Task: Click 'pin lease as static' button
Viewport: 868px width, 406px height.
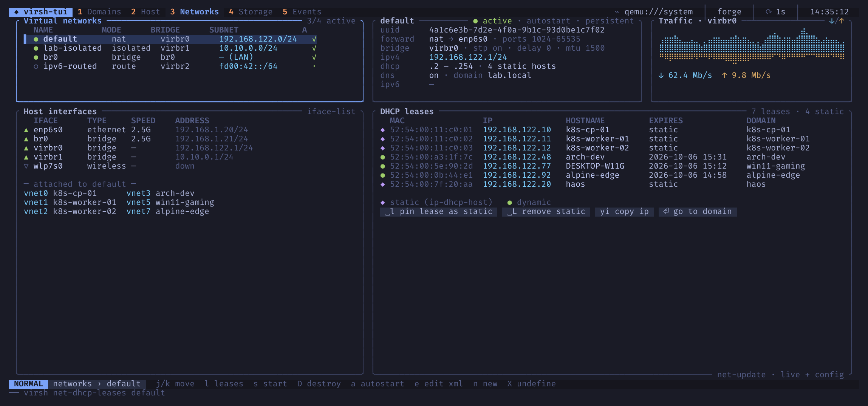Action: [x=438, y=212]
